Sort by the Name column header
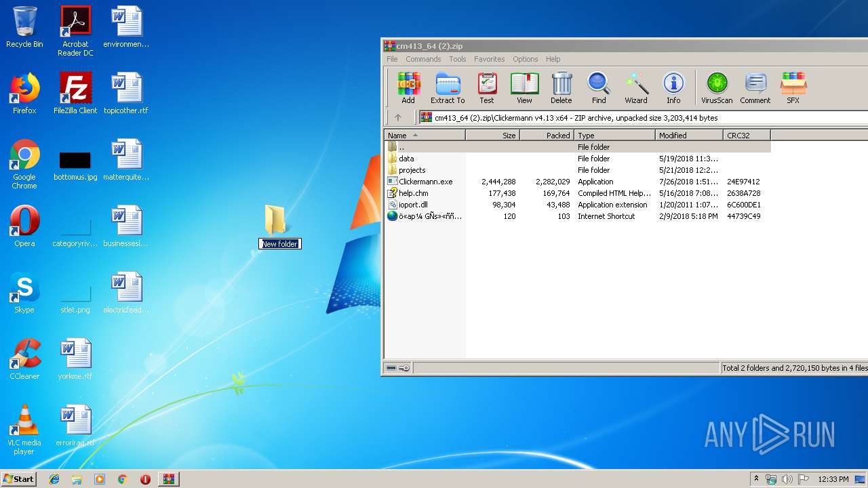 pos(425,135)
